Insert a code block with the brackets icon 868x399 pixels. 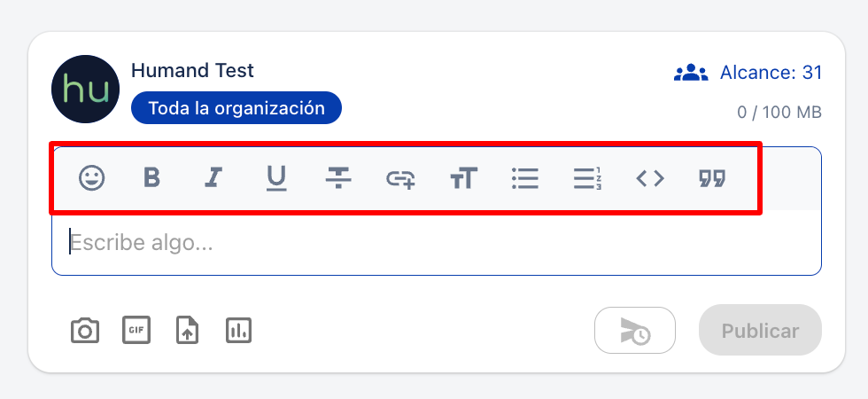(x=650, y=178)
